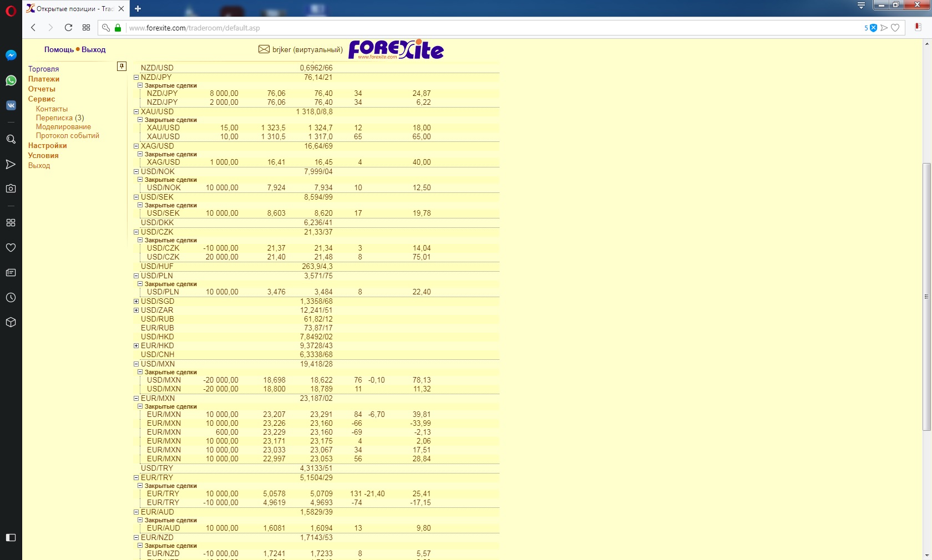Open VK in Opera sidebar
This screenshot has width=932, height=560.
click(x=11, y=105)
